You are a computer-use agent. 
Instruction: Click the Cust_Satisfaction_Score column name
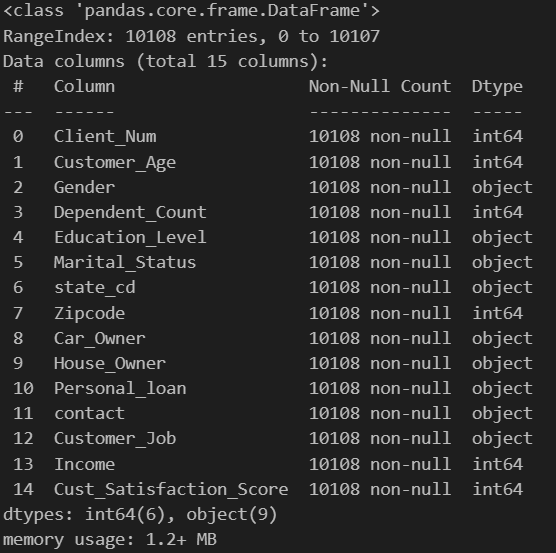(171, 490)
